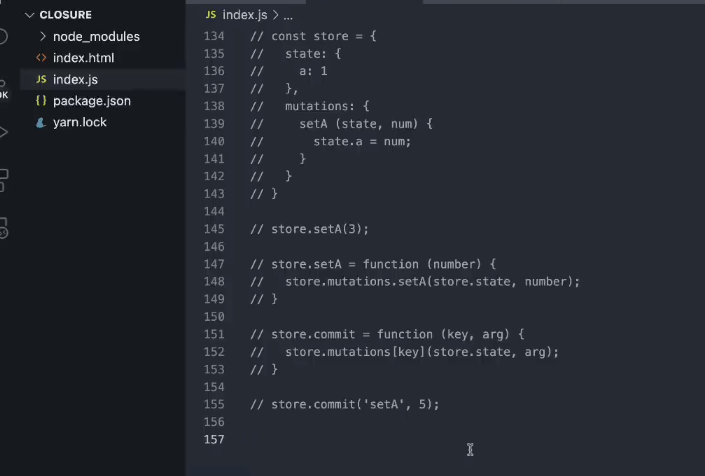Click 'store.mutations[key](store.state, arg);' line
Image resolution: width=705 pixels, height=476 pixels.
pyautogui.click(x=405, y=351)
